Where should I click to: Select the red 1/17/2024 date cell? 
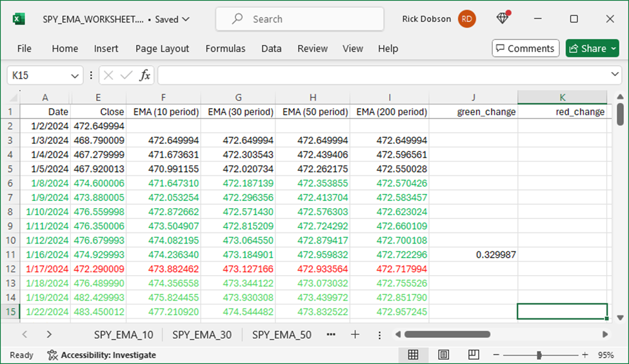pos(45,269)
